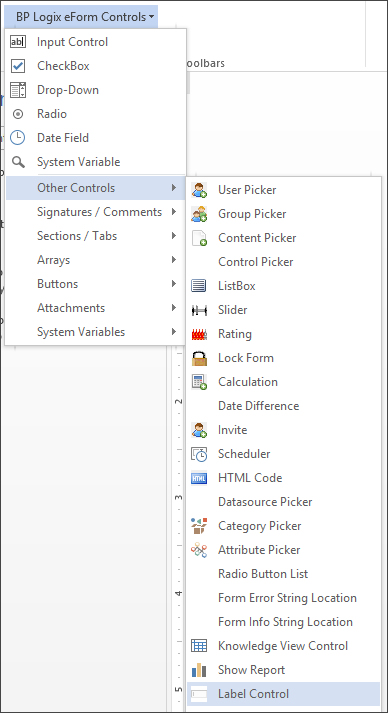Click the Calculation calculator icon
This screenshot has width=388, height=713.
199,382
